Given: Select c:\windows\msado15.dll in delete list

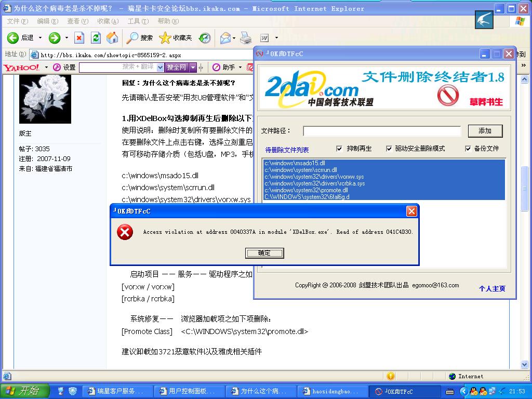Looking at the screenshot, I should 384,163.
